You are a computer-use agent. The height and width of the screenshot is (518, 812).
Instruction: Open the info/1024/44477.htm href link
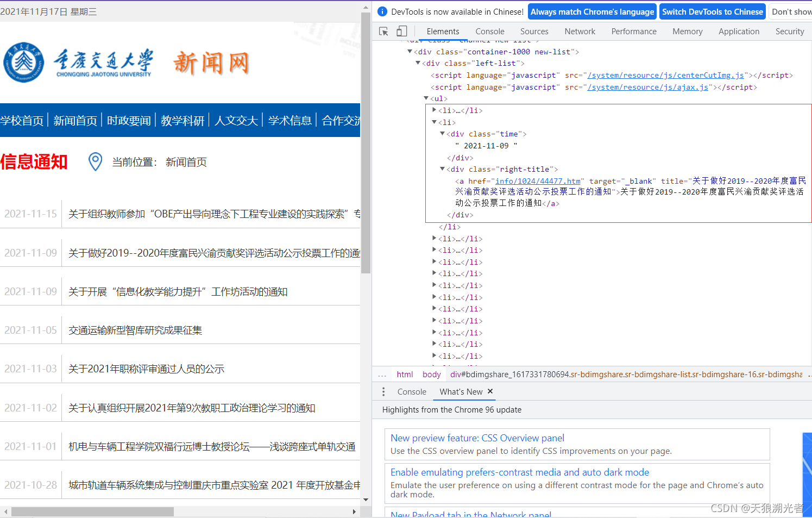point(538,181)
